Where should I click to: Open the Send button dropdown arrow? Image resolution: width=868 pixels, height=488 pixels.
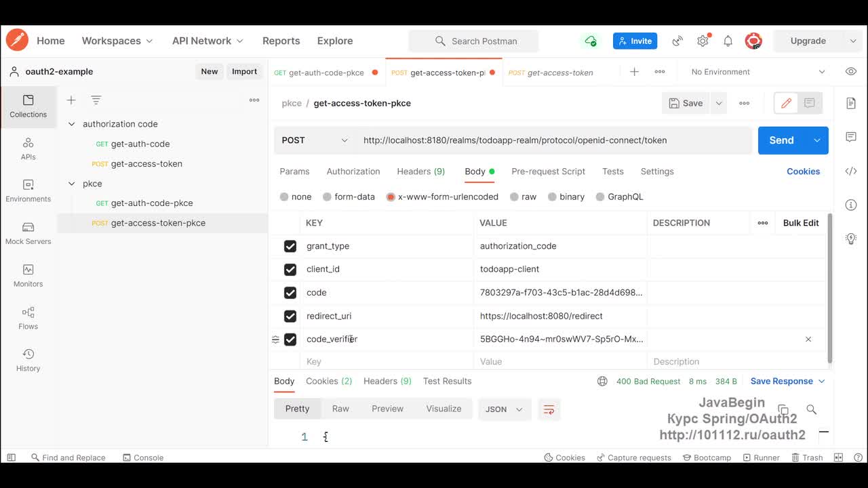816,140
